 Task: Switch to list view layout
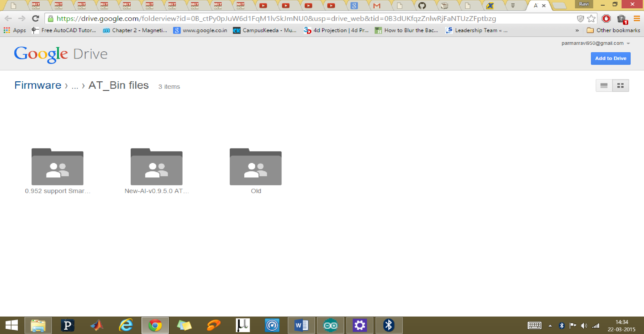coord(604,86)
